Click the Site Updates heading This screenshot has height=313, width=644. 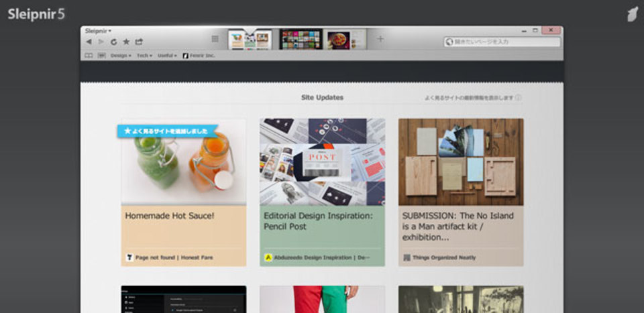322,98
